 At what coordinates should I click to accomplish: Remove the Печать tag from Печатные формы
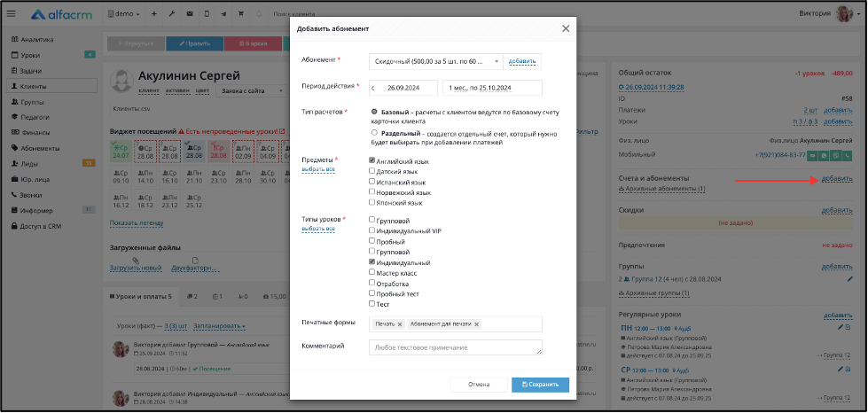pyautogui.click(x=400, y=324)
